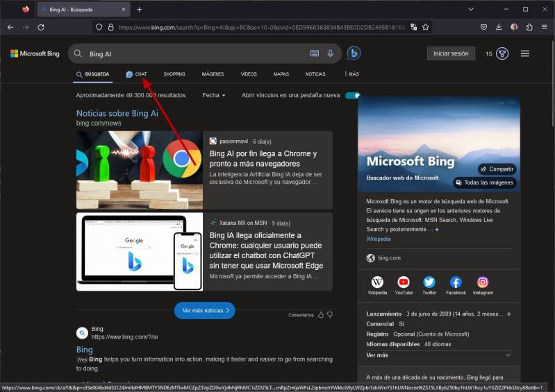The width and height of the screenshot is (555, 392).
Task: Open the on-screen keyboard icon in search box
Action: click(315, 53)
